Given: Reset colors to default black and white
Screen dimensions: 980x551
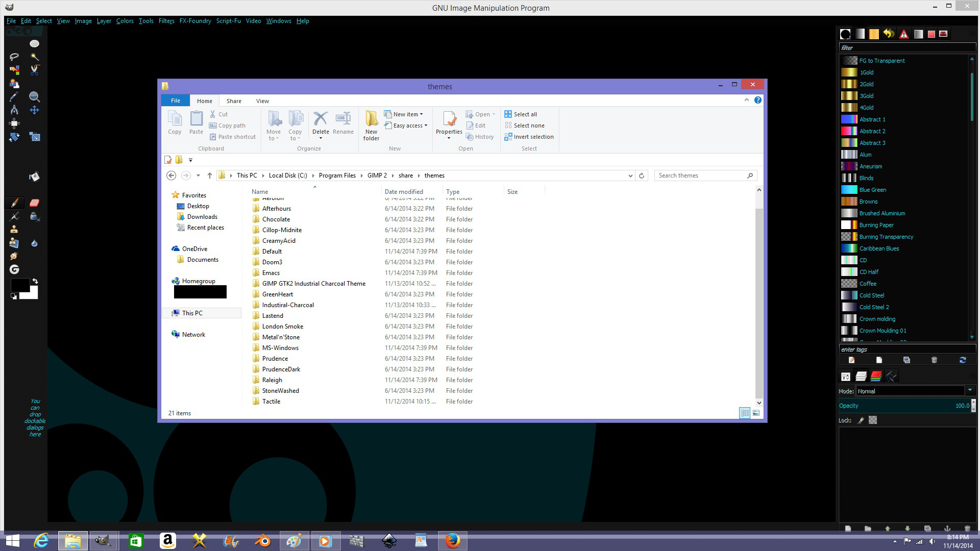Looking at the screenshot, I should click(x=14, y=296).
